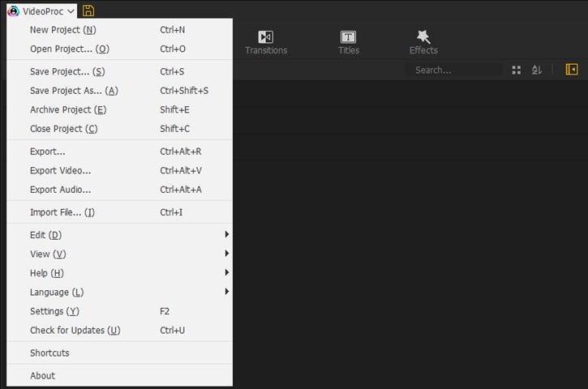The image size is (588, 389).
Task: Expand the Help submenu
Action: click(119, 273)
